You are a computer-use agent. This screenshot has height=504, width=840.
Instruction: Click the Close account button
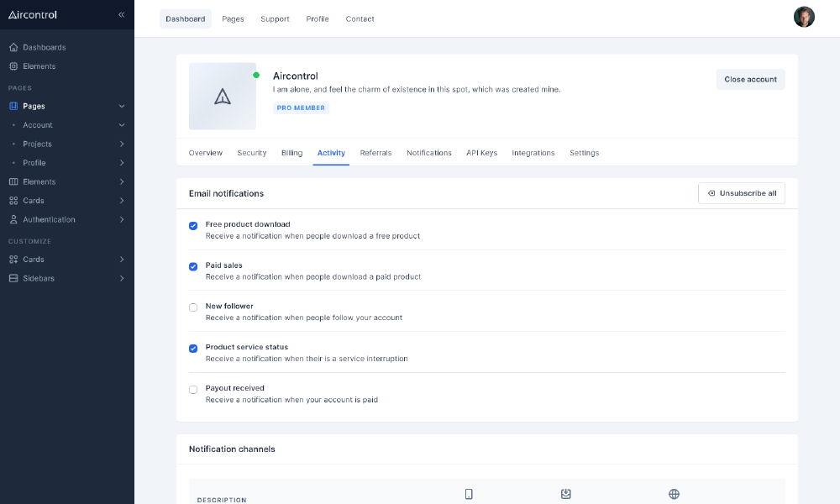(x=749, y=79)
